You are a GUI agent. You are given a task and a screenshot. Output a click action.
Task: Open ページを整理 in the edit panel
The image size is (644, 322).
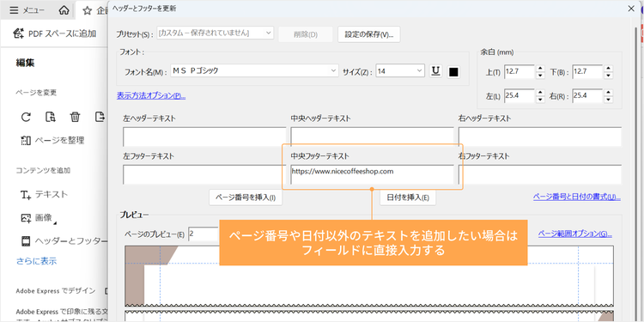click(52, 141)
